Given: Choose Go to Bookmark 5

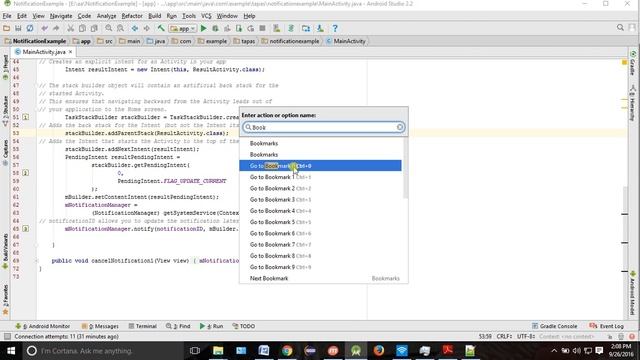Looking at the screenshot, I should click(320, 222).
